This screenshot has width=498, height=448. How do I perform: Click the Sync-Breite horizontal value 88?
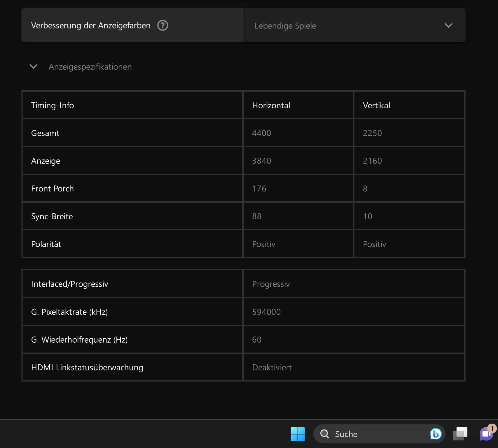(257, 216)
